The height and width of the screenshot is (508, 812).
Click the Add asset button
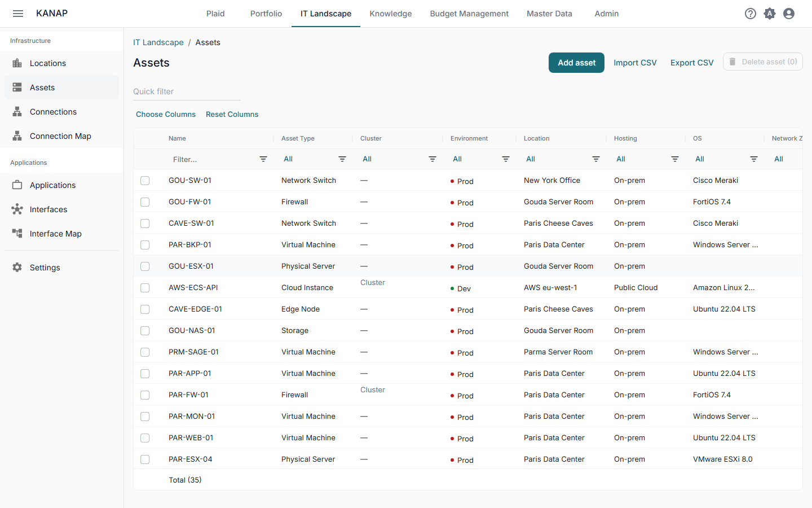pos(576,63)
